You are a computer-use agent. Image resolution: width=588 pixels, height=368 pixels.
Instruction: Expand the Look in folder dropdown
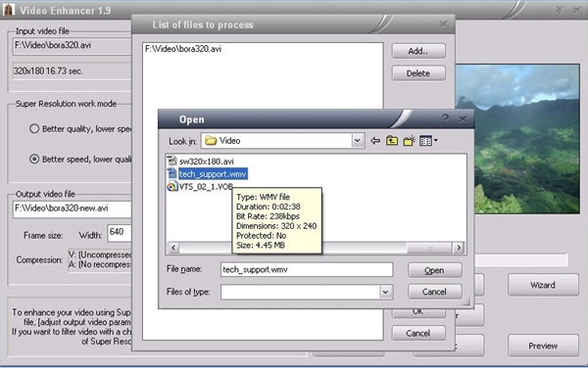pyautogui.click(x=358, y=141)
